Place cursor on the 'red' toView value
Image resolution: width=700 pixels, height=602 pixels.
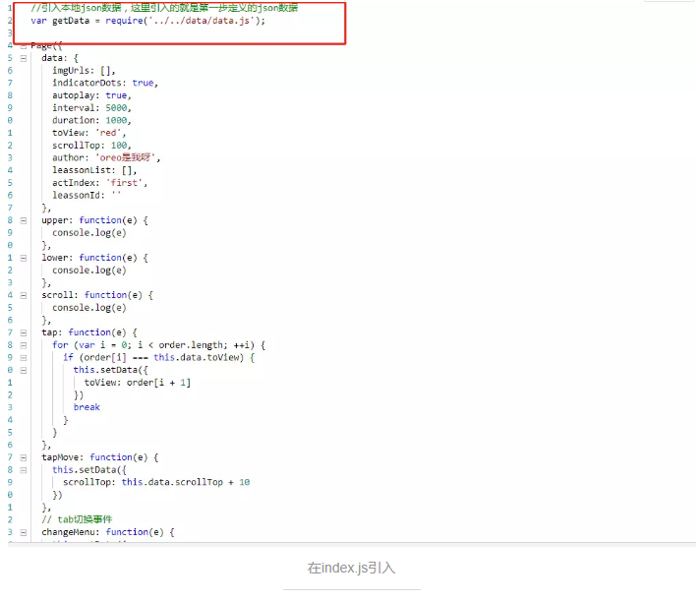pyautogui.click(x=111, y=133)
